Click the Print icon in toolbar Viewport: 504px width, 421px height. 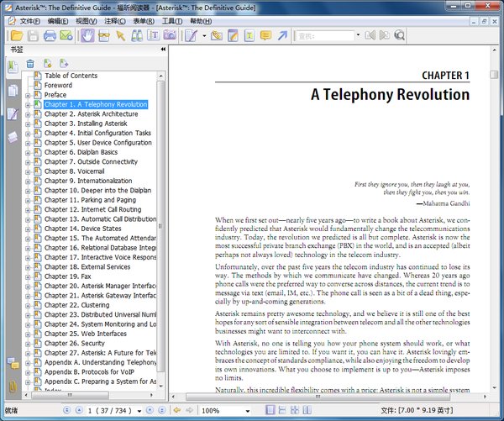point(50,35)
